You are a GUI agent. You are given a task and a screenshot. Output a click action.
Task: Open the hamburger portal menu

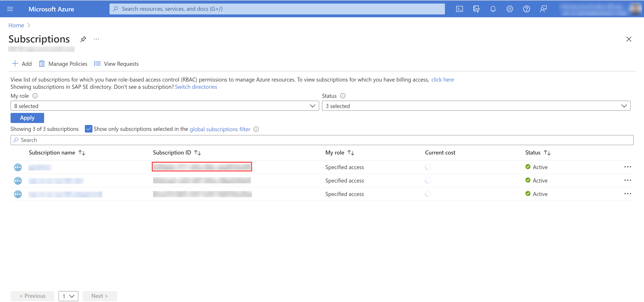[x=10, y=9]
